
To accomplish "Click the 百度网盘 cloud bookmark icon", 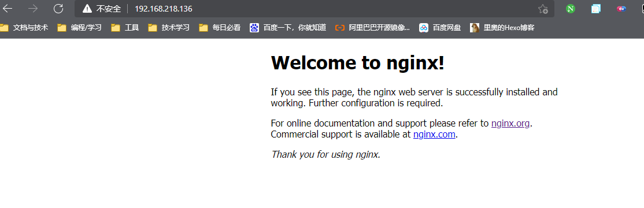I will click(x=424, y=28).
